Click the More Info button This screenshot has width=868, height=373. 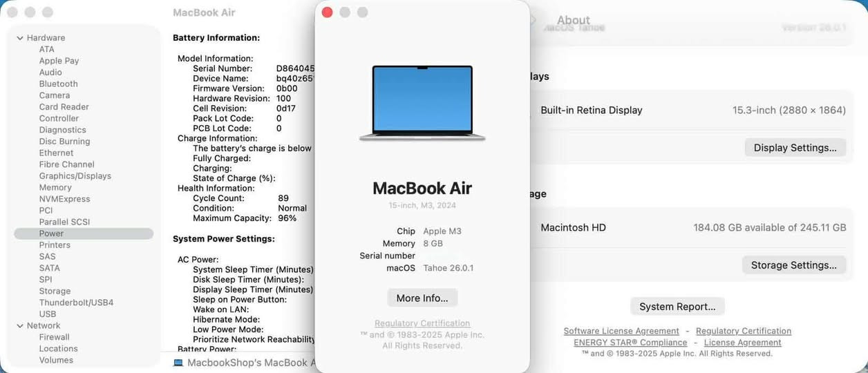[422, 298]
